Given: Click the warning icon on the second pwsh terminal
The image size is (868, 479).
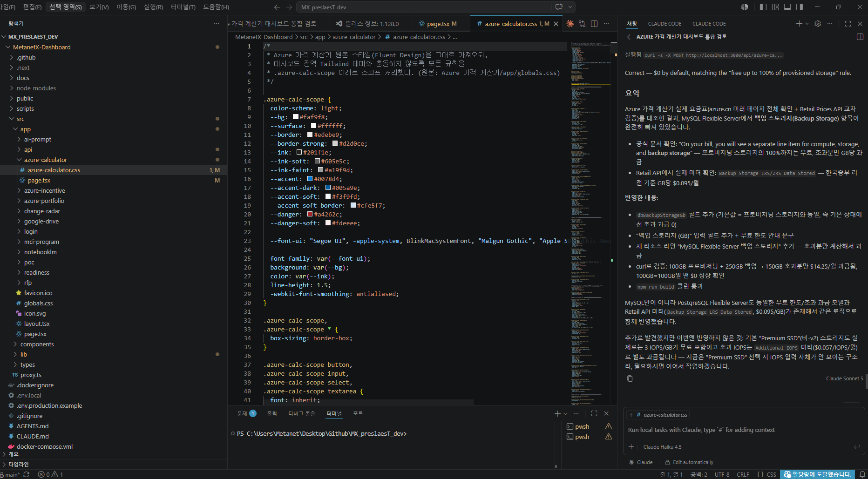Looking at the screenshot, I should click(x=609, y=437).
